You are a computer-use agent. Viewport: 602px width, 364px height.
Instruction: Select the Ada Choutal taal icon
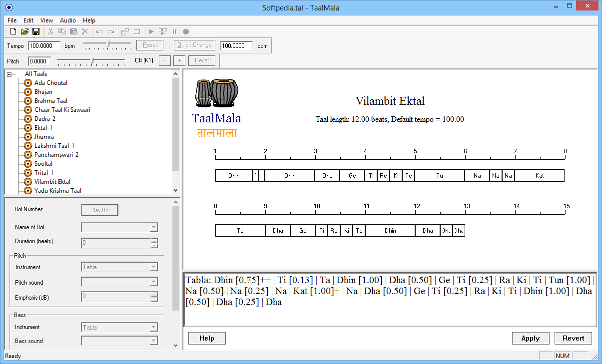[x=28, y=83]
